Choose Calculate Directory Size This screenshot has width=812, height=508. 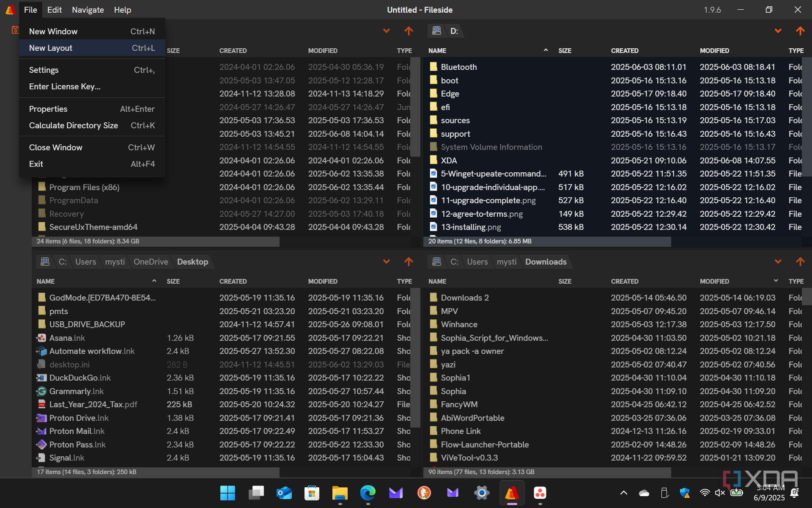click(x=92, y=125)
